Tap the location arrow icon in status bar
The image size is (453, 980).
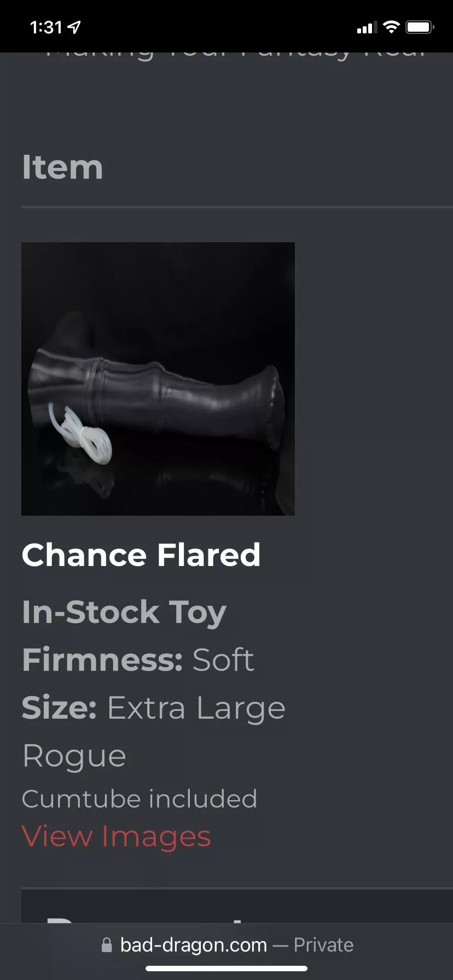click(74, 27)
